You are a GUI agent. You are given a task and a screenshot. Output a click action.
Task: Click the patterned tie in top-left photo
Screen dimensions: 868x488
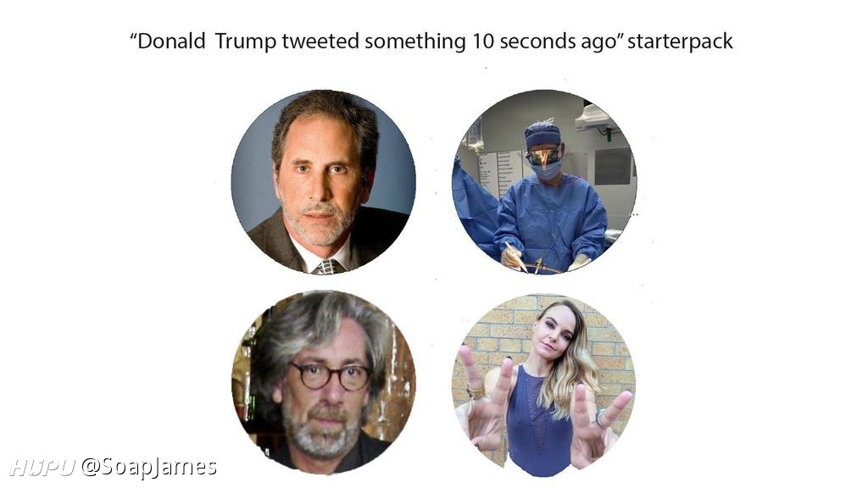(x=329, y=267)
